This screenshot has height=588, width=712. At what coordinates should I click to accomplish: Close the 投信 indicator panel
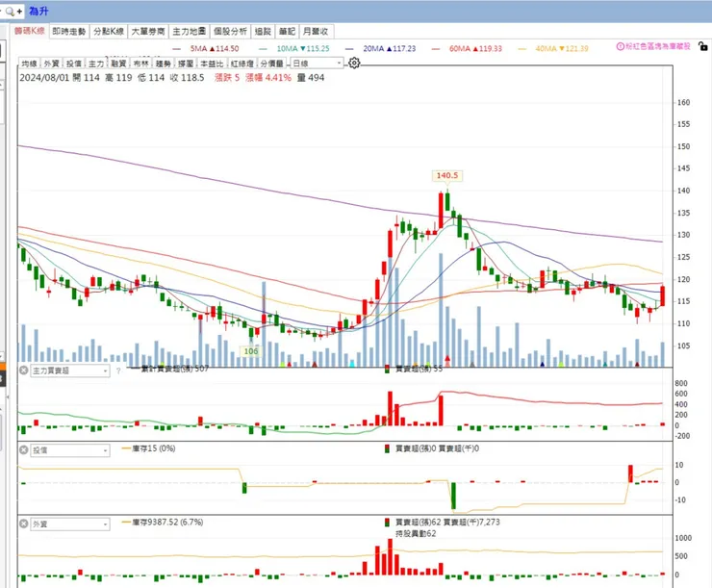(24, 450)
